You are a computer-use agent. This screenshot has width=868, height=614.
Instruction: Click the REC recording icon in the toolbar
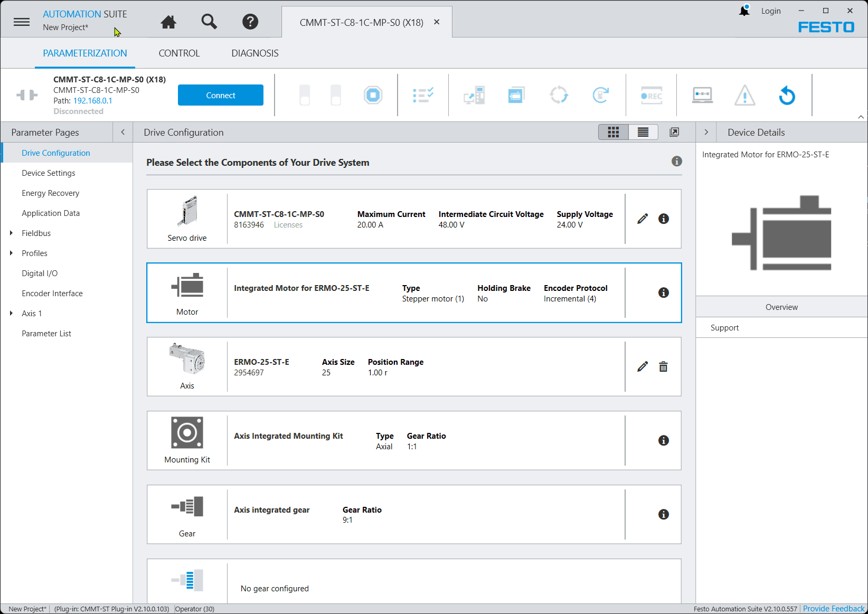pos(651,95)
